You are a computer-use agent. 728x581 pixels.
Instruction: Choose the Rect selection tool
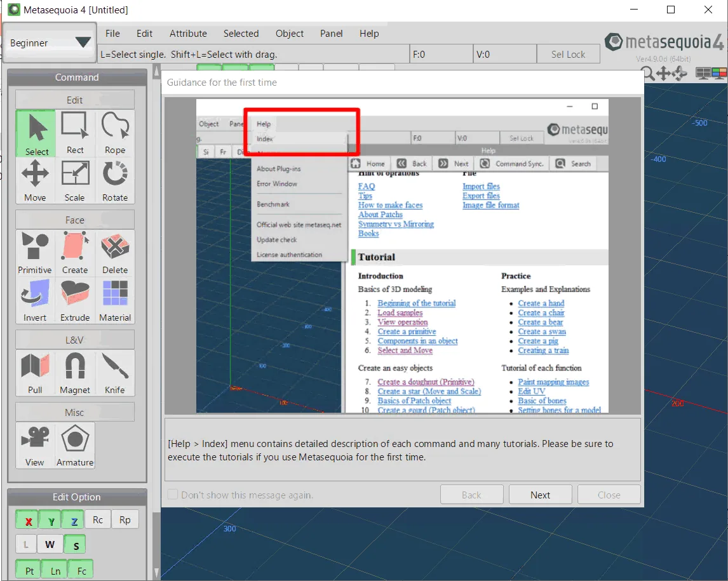click(x=75, y=133)
